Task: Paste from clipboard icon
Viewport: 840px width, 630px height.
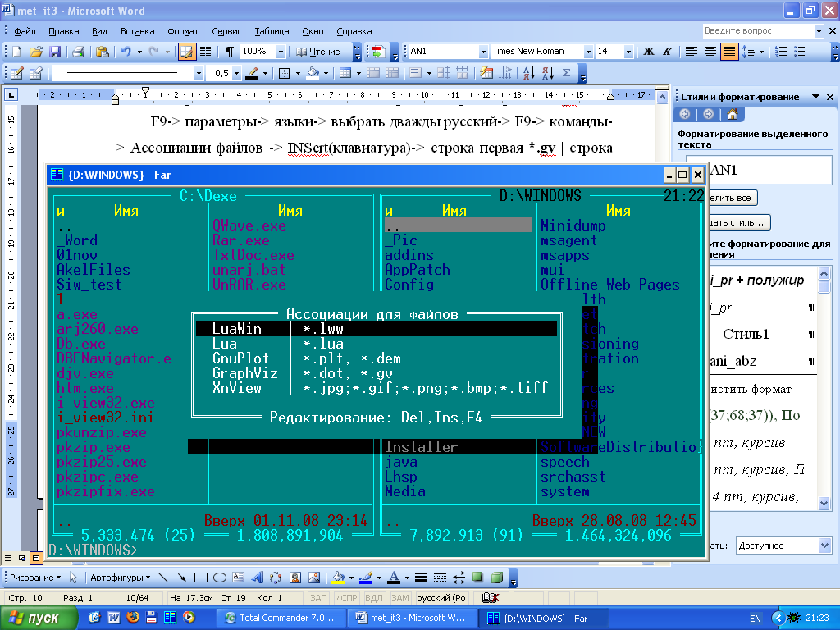Action: (103, 52)
